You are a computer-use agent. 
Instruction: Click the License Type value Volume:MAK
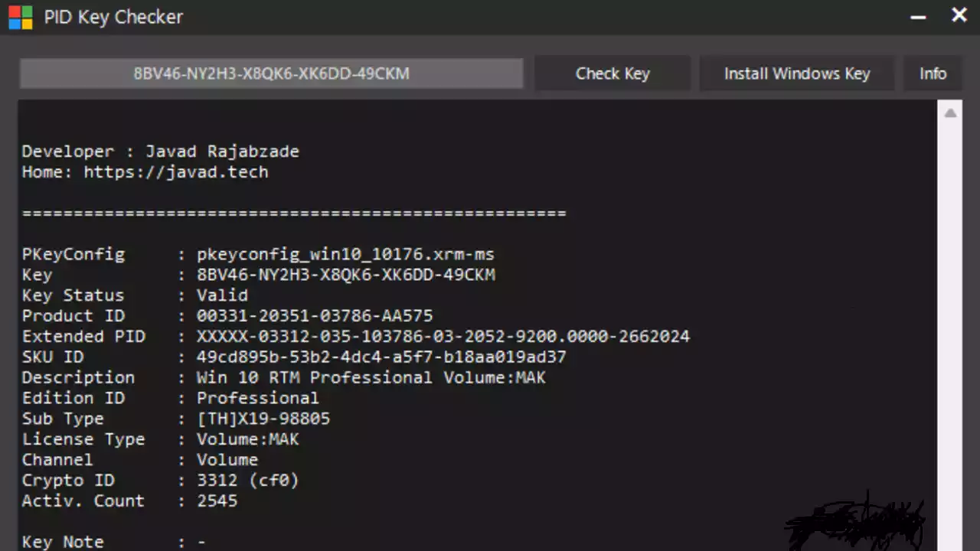(247, 439)
